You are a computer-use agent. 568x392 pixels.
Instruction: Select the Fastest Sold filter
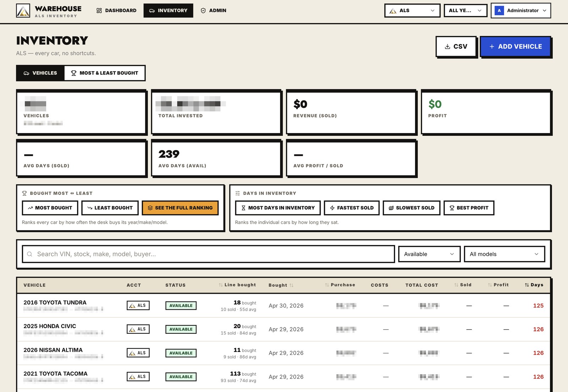point(352,208)
